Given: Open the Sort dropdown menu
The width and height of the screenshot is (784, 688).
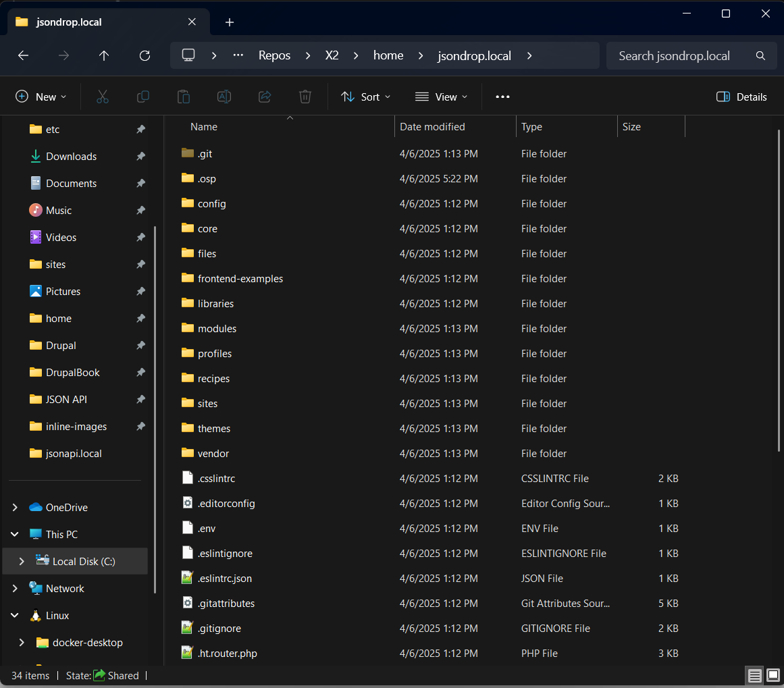Looking at the screenshot, I should 365,97.
